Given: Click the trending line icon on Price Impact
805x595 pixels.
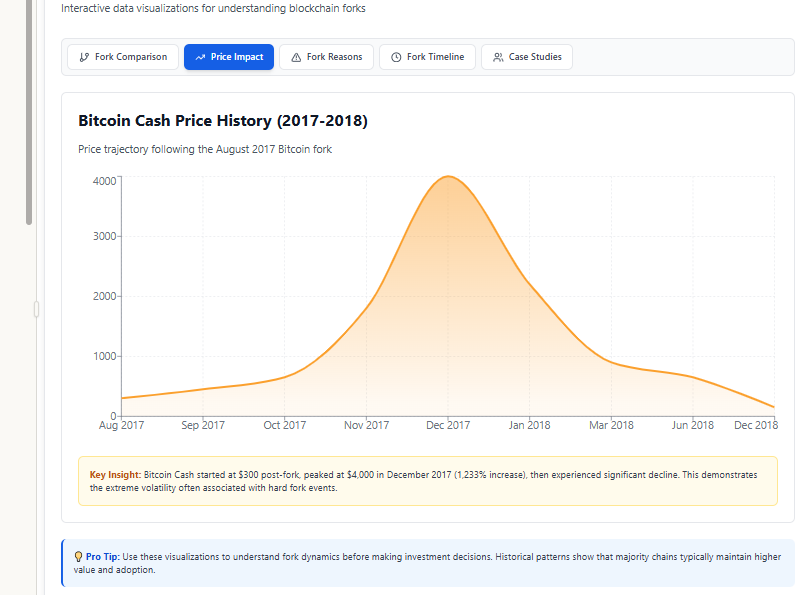Looking at the screenshot, I should coord(200,57).
